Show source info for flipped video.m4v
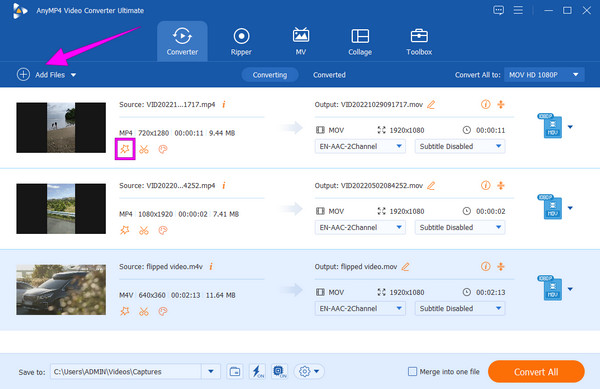This screenshot has height=389, width=600. click(x=211, y=266)
